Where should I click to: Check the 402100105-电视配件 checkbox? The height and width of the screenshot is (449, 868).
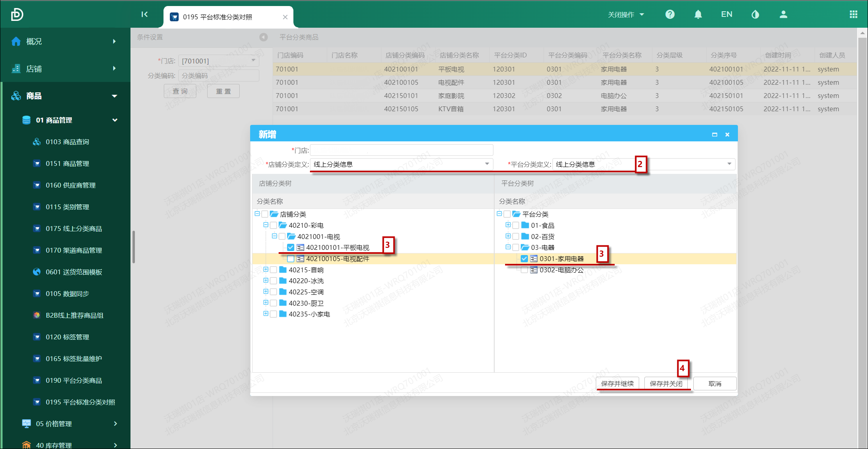pos(291,259)
